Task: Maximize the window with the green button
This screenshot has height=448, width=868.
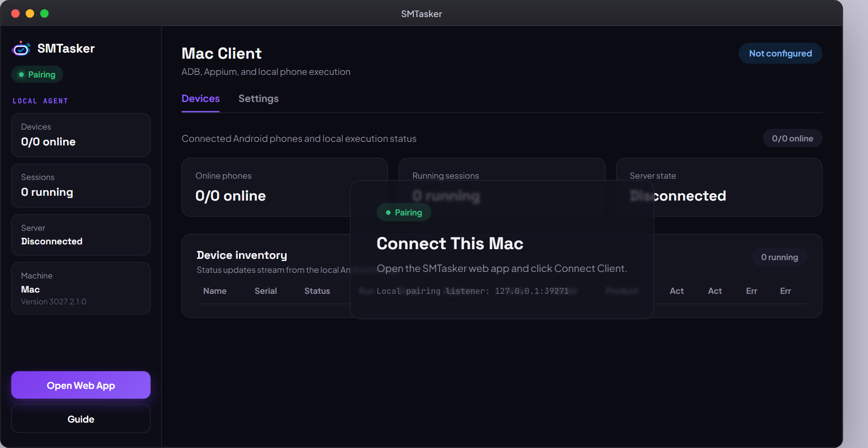Action: [x=44, y=14]
